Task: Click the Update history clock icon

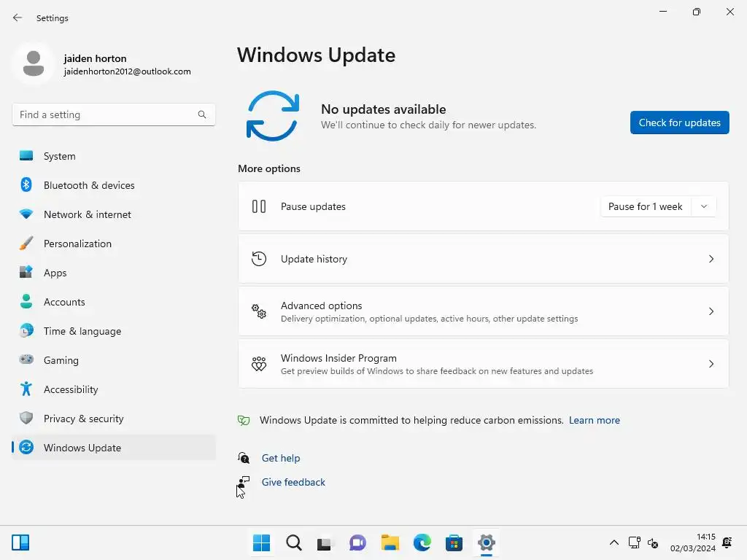Action: (x=259, y=259)
